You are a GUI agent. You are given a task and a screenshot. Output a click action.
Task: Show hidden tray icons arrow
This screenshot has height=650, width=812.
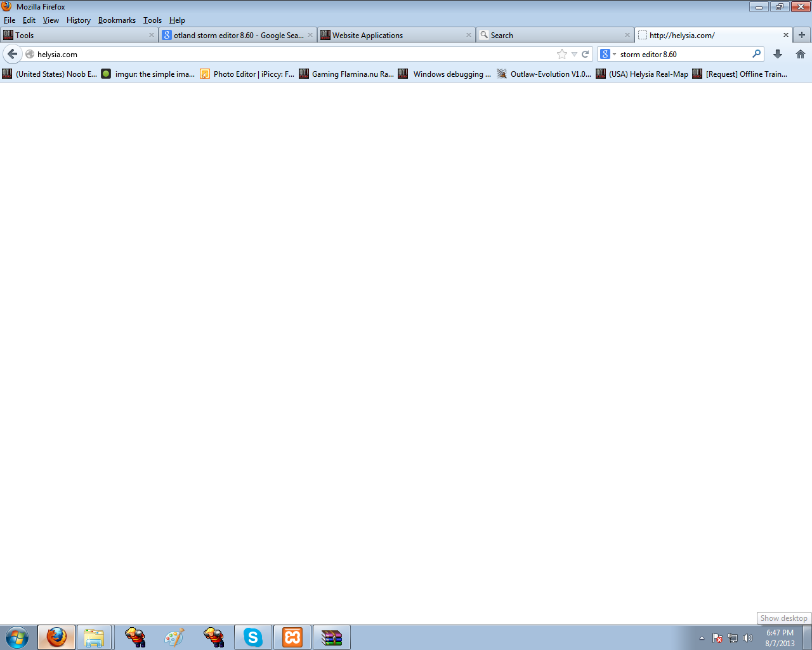pyautogui.click(x=702, y=638)
